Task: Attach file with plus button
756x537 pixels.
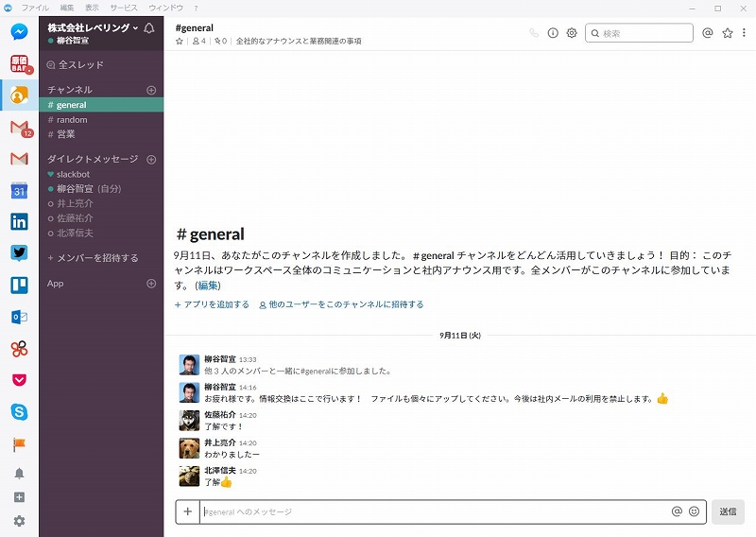Action: (187, 511)
